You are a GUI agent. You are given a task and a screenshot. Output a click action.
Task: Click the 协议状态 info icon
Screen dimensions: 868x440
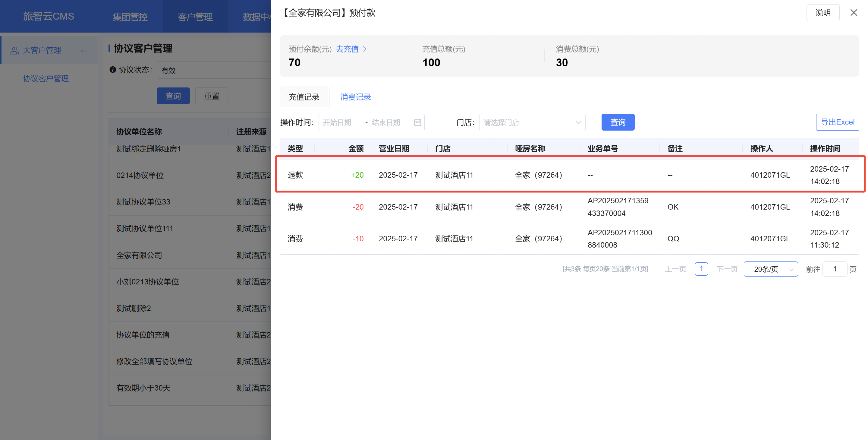click(112, 70)
